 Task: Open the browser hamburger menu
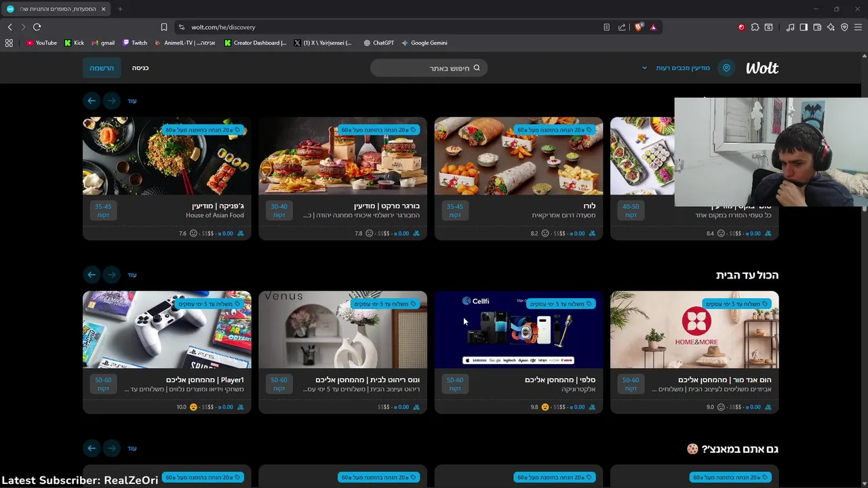tap(858, 27)
